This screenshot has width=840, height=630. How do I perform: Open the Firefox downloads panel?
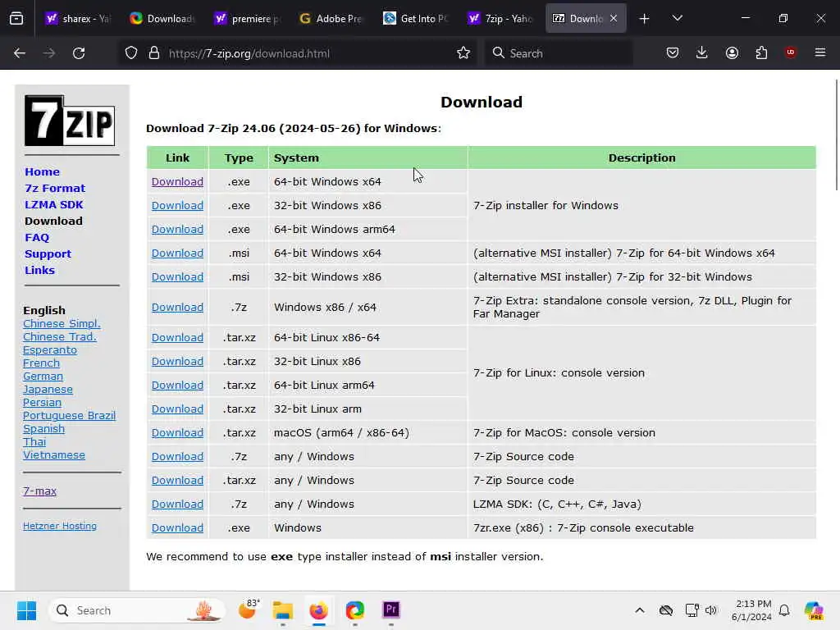coord(702,52)
